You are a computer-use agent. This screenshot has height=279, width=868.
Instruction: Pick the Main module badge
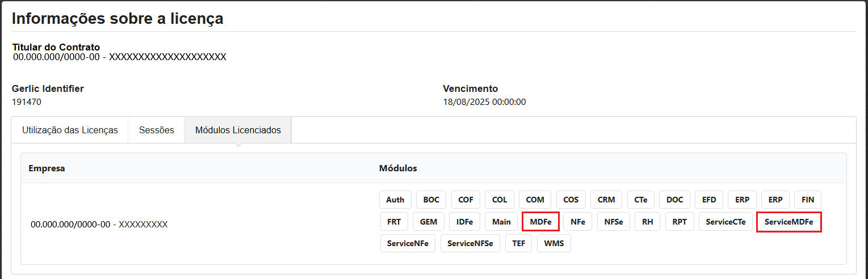tap(501, 222)
